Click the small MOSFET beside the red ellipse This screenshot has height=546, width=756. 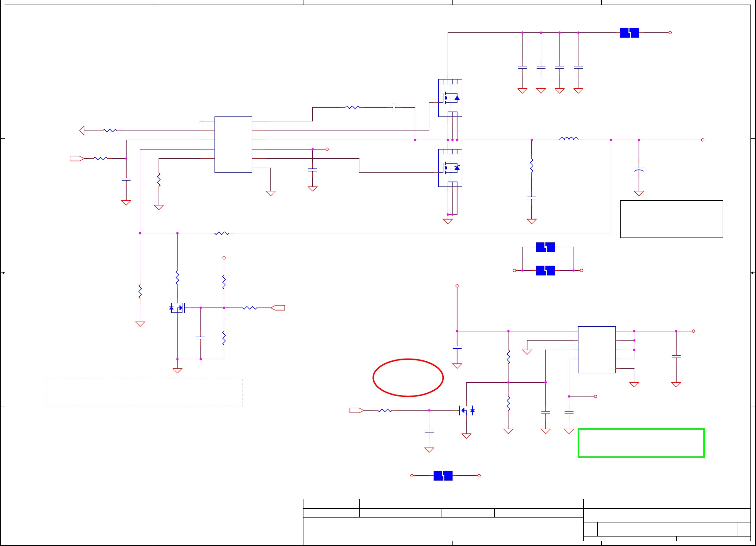pos(466,410)
